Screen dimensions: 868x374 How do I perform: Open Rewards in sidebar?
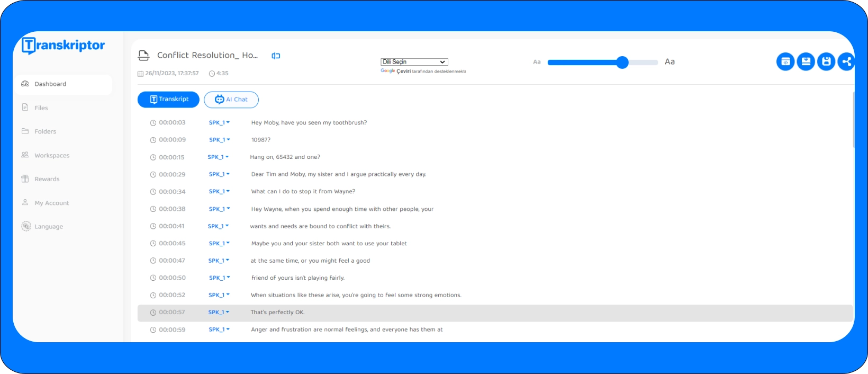pyautogui.click(x=40, y=179)
